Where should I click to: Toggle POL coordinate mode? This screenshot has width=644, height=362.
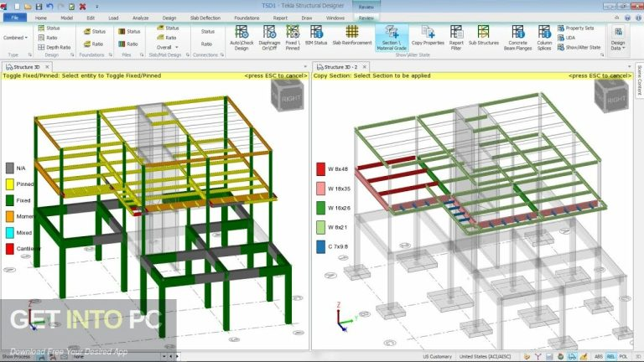(623, 357)
